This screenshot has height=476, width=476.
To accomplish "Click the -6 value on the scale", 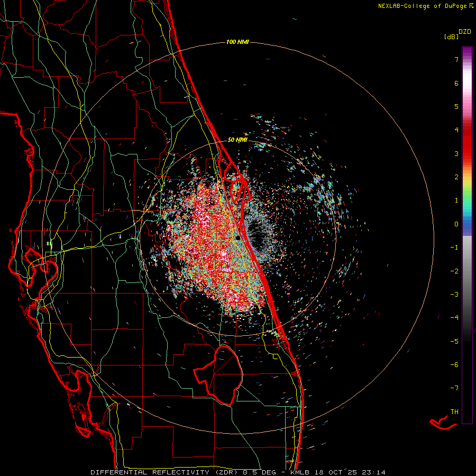I will coord(454,365).
